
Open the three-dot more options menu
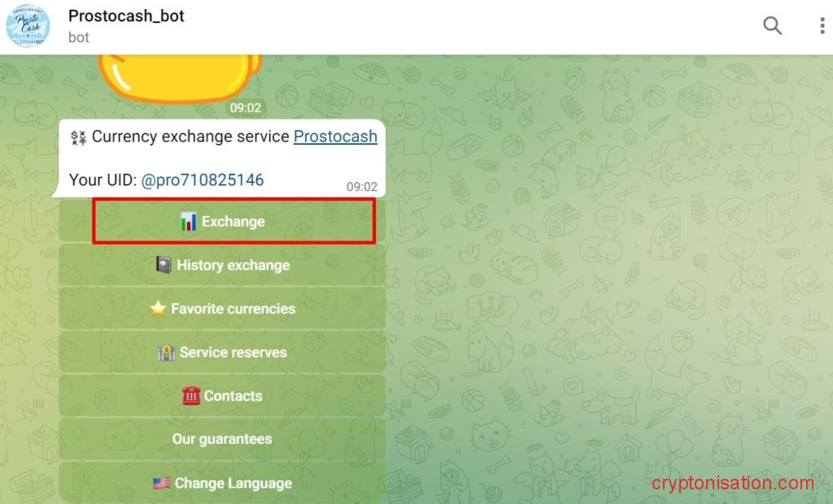tap(822, 25)
